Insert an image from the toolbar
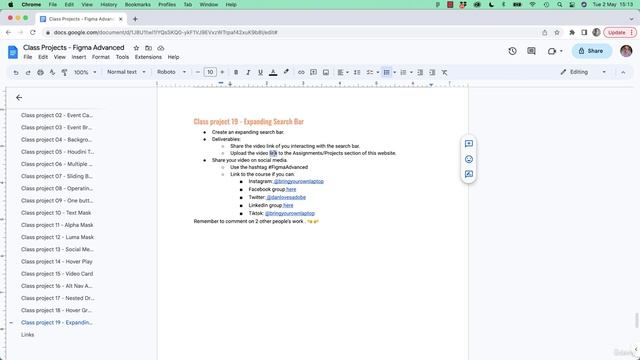Screen dimensions: 640x360 (326, 72)
